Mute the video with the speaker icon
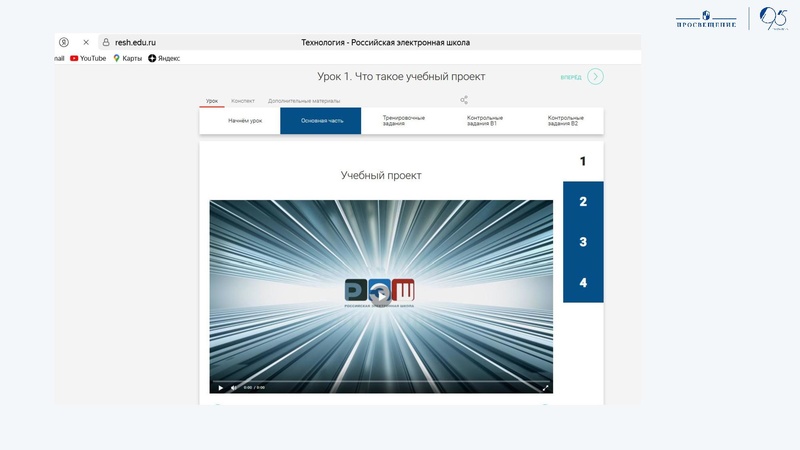Viewport: 800px width, 450px height. click(234, 387)
